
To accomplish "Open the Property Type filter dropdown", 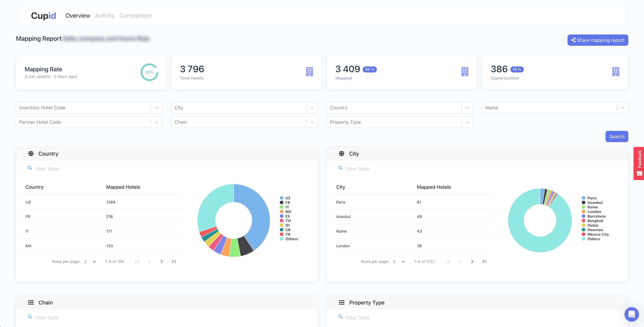I will (467, 122).
